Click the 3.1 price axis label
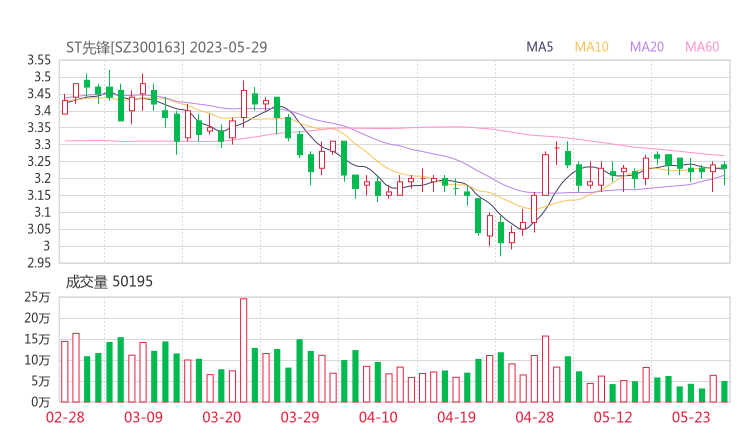This screenshot has width=740, height=440. (x=42, y=212)
